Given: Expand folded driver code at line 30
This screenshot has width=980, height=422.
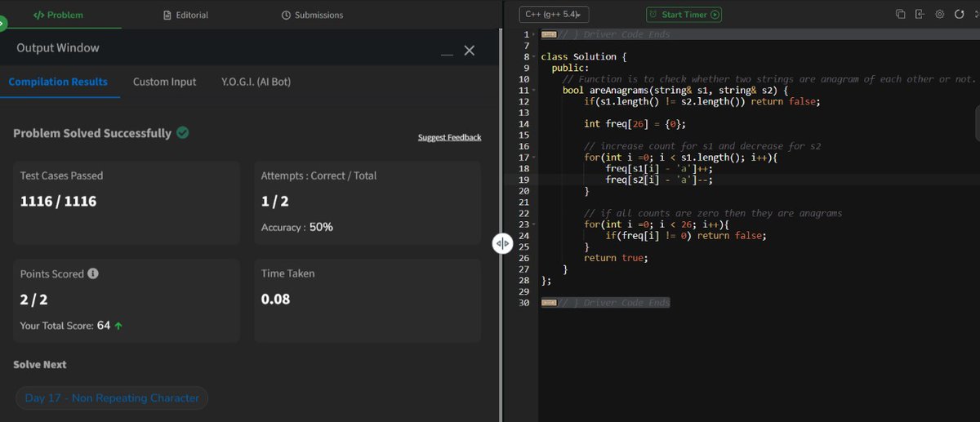Looking at the screenshot, I should pyautogui.click(x=549, y=303).
